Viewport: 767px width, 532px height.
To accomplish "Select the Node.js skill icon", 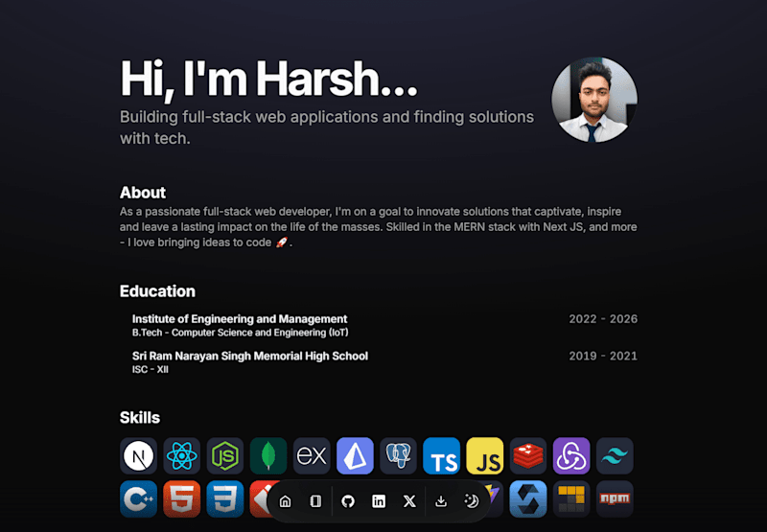I will coord(225,455).
